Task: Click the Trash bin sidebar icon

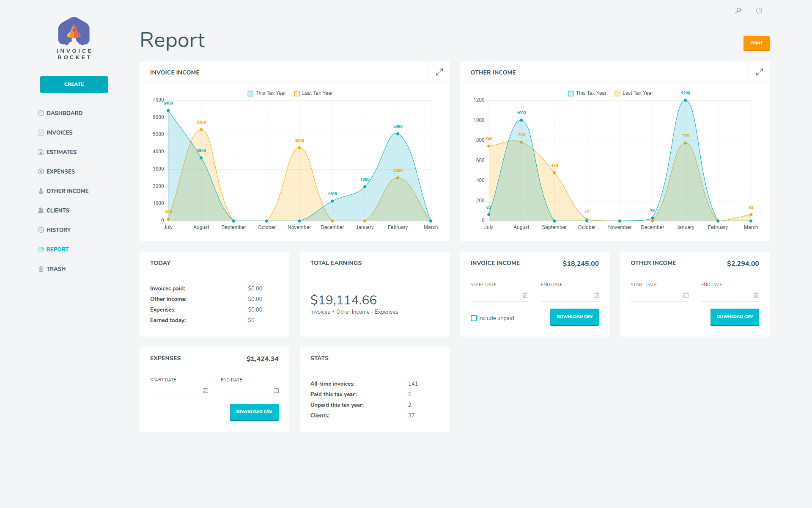Action: click(41, 269)
